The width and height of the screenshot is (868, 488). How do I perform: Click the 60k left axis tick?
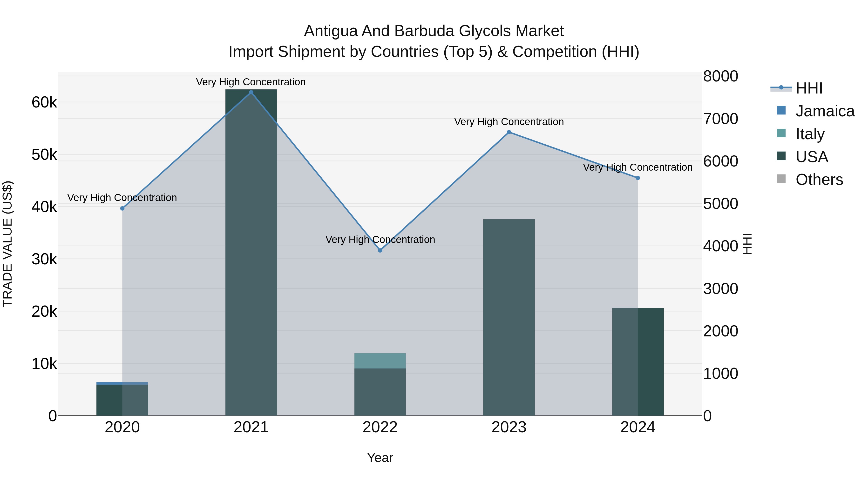[x=44, y=102]
